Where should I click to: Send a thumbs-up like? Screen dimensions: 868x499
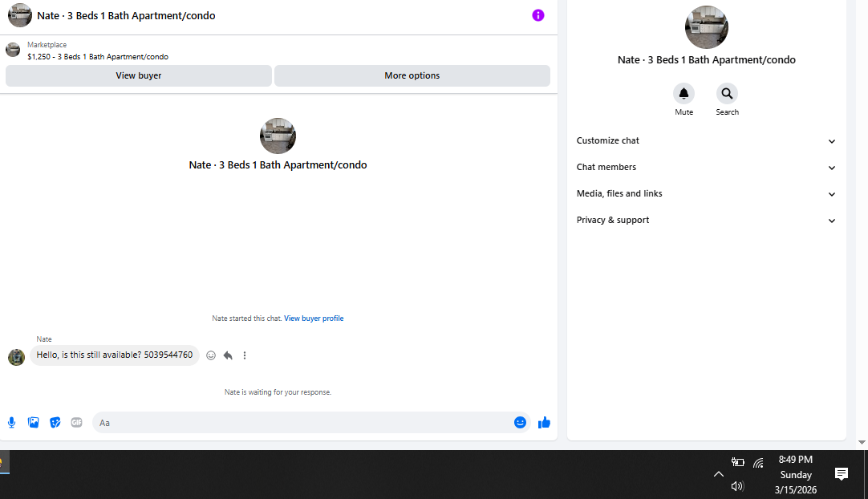(544, 423)
